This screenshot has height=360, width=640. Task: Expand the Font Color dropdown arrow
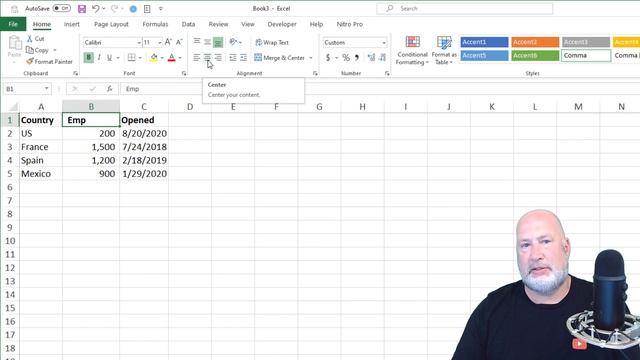pos(180,58)
